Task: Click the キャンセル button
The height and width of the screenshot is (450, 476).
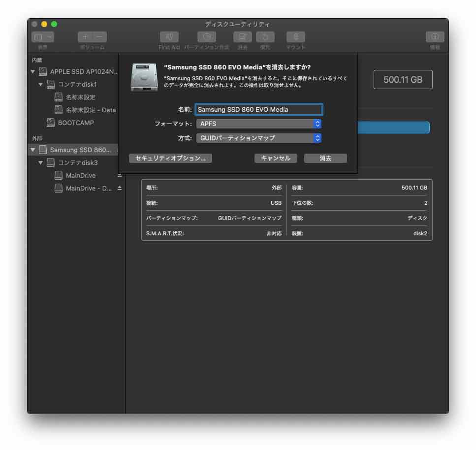Action: click(276, 158)
